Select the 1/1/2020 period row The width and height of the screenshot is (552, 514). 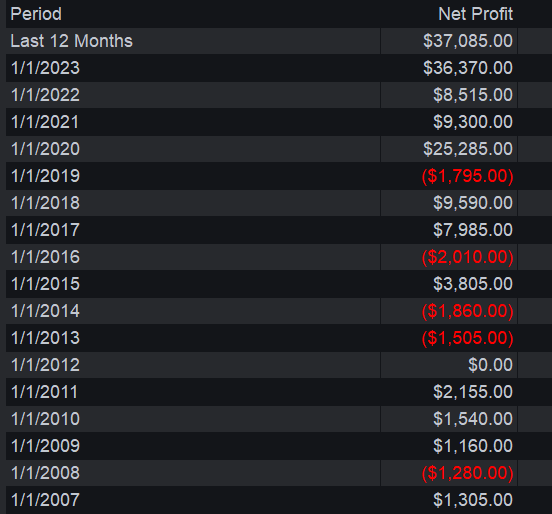pyautogui.click(x=279, y=149)
